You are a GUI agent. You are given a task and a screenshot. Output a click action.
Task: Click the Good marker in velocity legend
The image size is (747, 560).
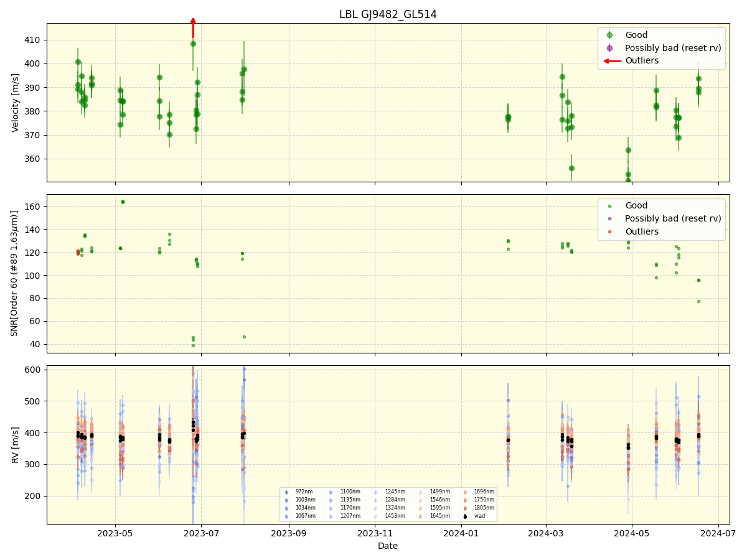click(x=609, y=35)
